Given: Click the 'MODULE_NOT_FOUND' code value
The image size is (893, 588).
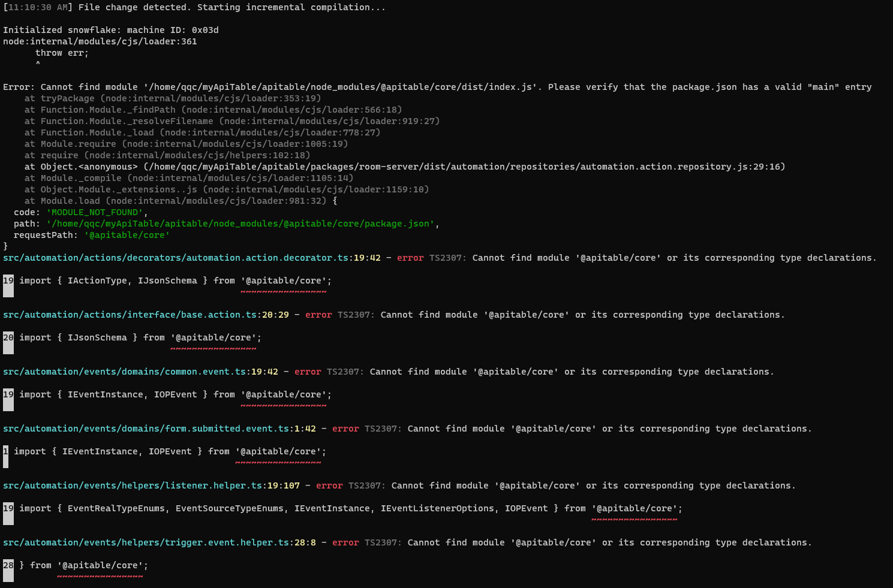Looking at the screenshot, I should pyautogui.click(x=95, y=212).
